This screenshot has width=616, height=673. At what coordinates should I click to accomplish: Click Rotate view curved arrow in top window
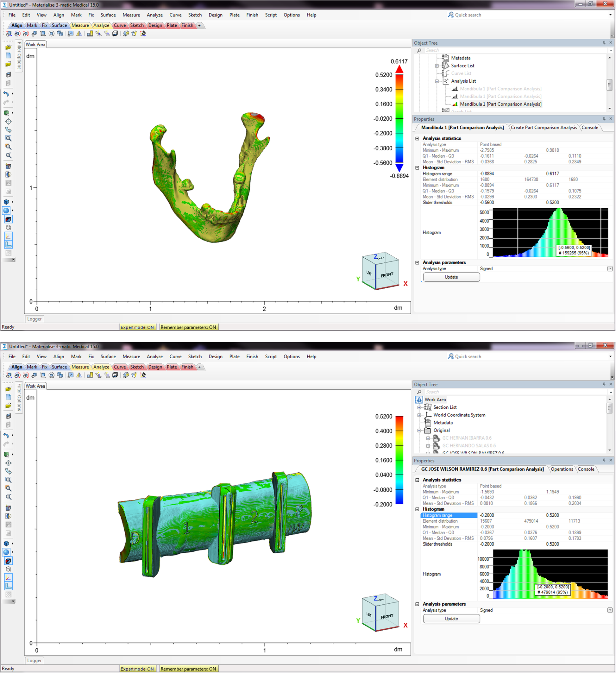[8, 130]
